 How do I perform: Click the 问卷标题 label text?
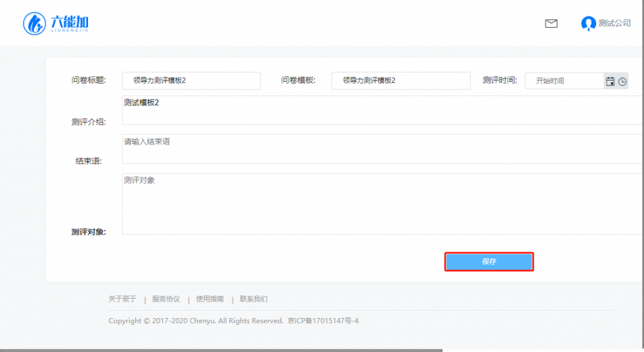click(89, 80)
